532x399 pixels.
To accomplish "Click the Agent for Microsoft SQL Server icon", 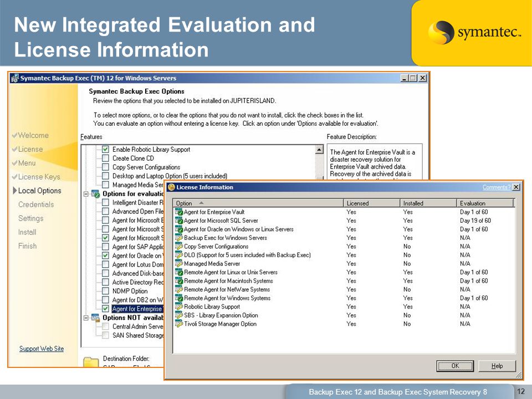I will pyautogui.click(x=179, y=221).
